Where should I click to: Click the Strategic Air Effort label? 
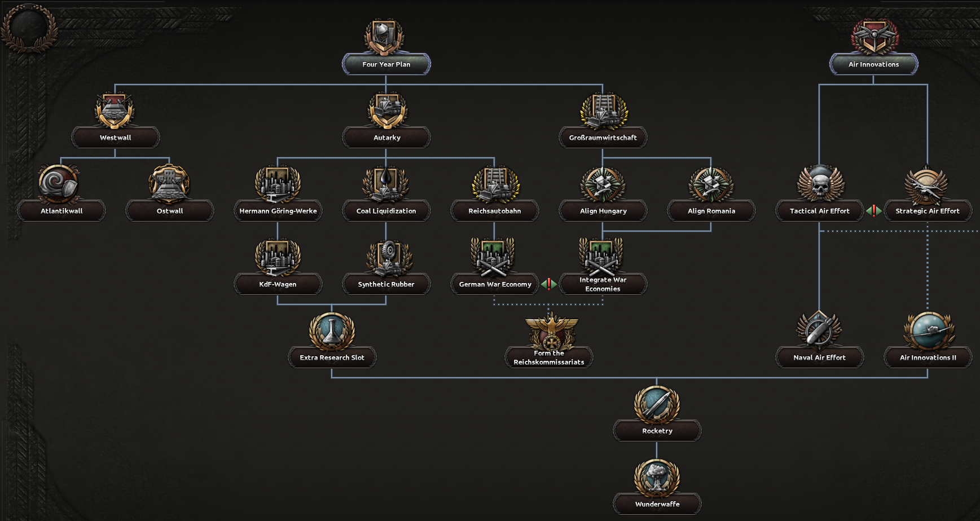[x=928, y=211]
